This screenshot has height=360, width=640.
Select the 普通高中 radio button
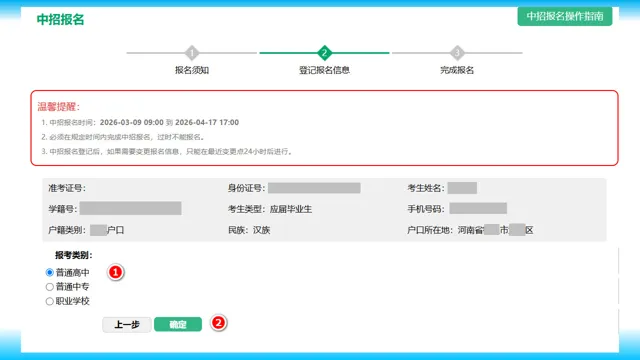pyautogui.click(x=50, y=272)
